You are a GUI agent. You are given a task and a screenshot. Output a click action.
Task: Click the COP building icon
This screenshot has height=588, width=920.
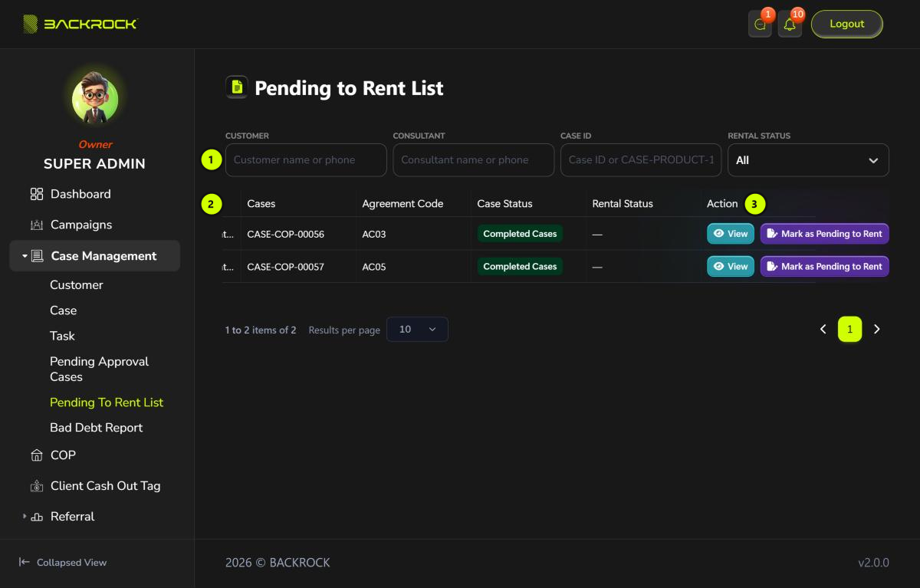pyautogui.click(x=37, y=455)
